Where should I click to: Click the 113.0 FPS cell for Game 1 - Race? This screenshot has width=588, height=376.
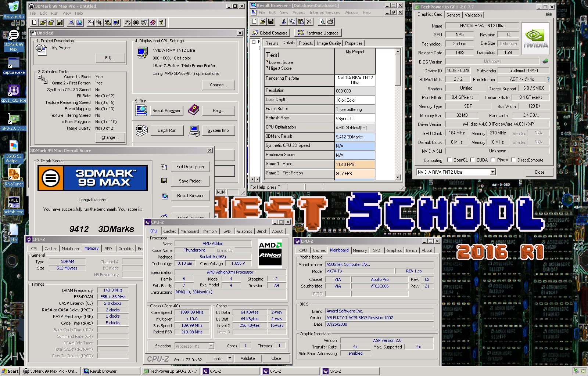point(355,164)
